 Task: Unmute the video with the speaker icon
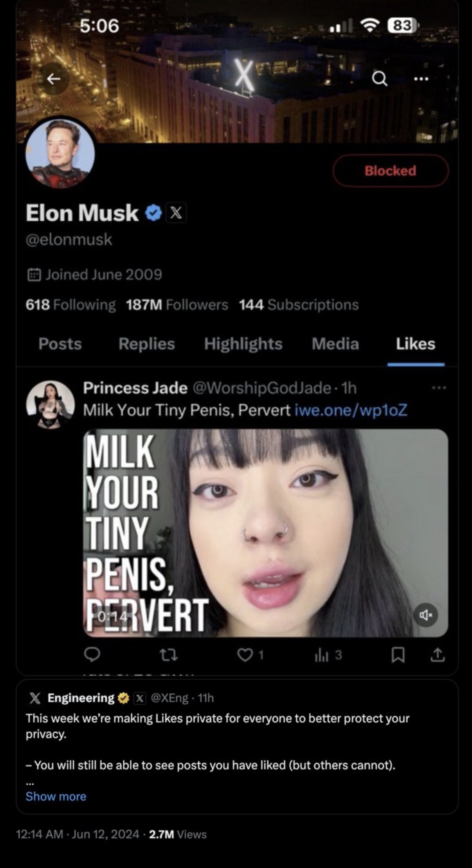(426, 615)
